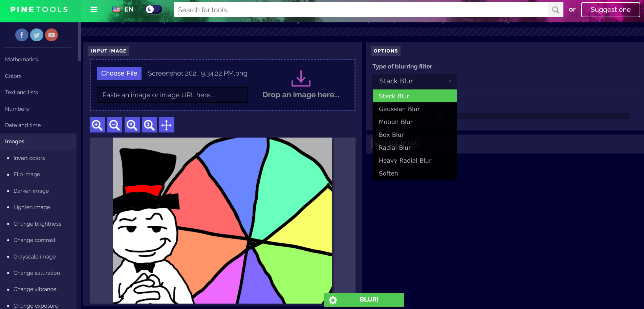Click the input image preview
The height and width of the screenshot is (309, 644).
222,221
